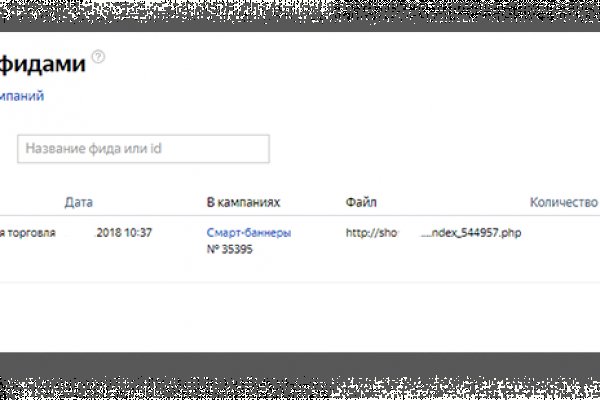Click the dark bar at the top
This screenshot has height=400, width=600.
click(x=300, y=12)
